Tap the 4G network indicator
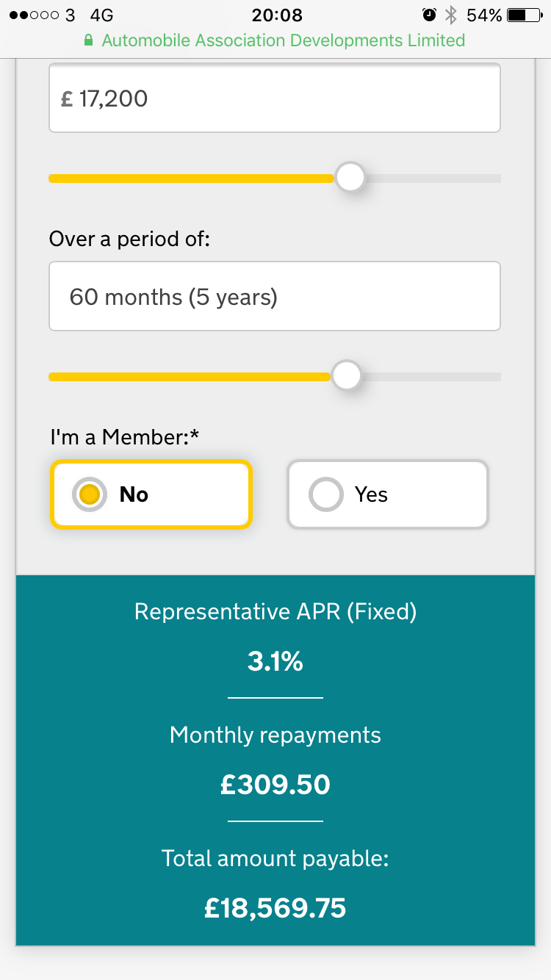 (101, 15)
